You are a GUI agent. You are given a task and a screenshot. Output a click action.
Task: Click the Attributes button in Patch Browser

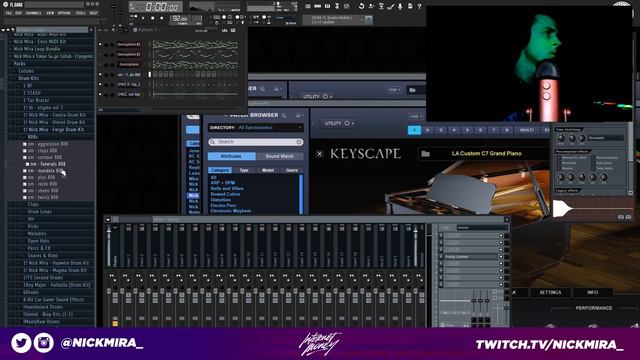231,156
